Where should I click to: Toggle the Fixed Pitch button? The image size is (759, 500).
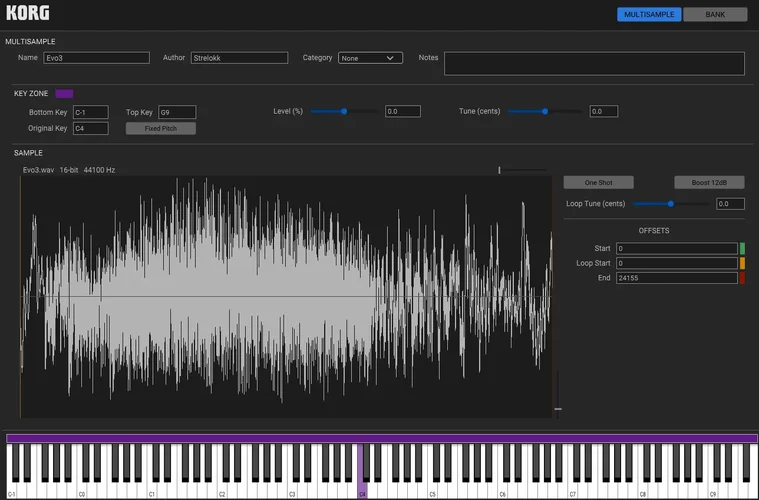click(160, 129)
